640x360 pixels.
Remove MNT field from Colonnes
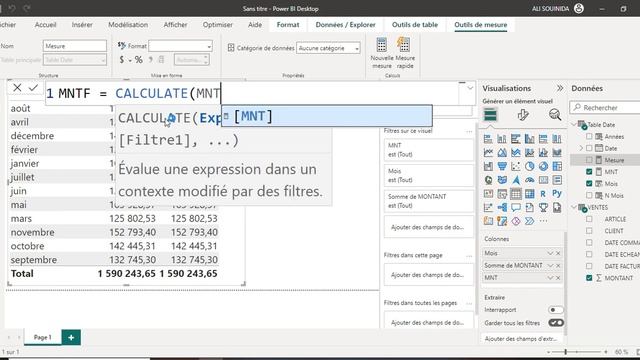point(558,278)
